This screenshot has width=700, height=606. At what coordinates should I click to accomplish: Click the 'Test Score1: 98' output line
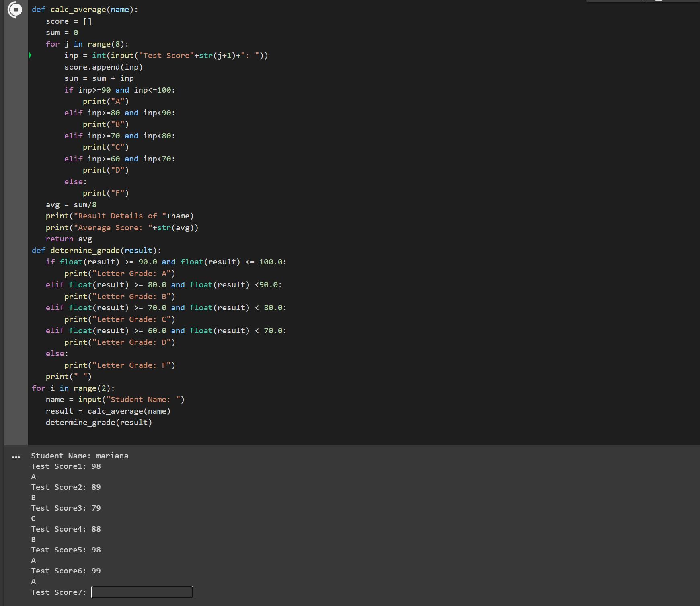click(66, 466)
